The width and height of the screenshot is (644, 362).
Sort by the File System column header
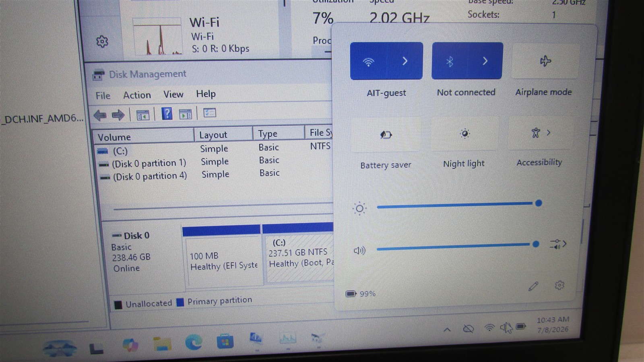(319, 132)
